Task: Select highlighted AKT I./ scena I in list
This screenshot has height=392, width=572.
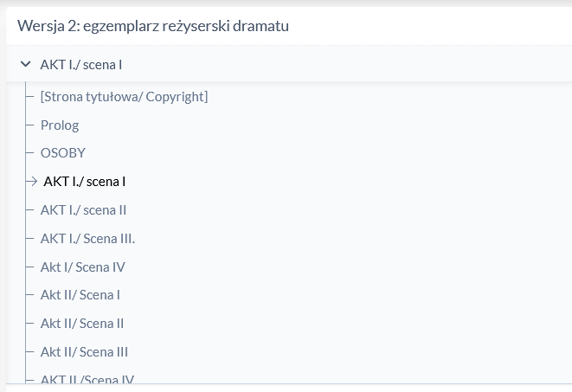Action: click(x=85, y=182)
